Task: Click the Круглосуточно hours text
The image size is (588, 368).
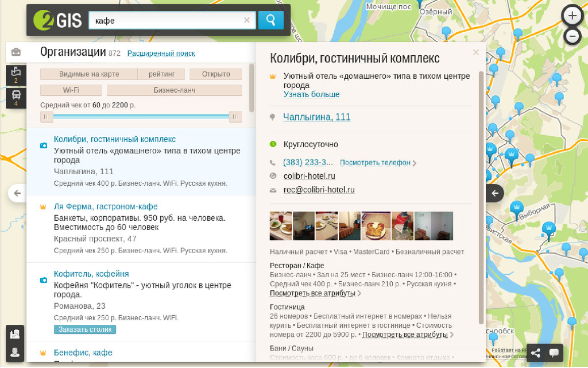Action: pos(311,144)
